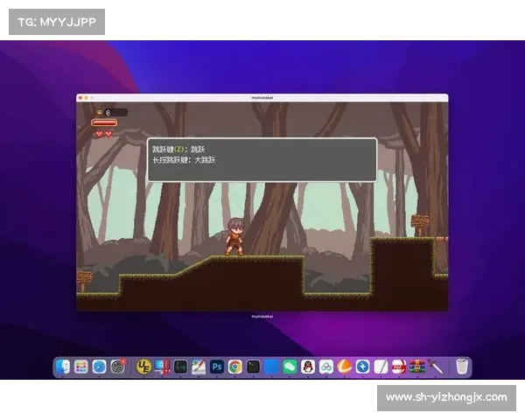Click the jump tutorial dialog box
The width and height of the screenshot is (525, 420).
pos(262,160)
